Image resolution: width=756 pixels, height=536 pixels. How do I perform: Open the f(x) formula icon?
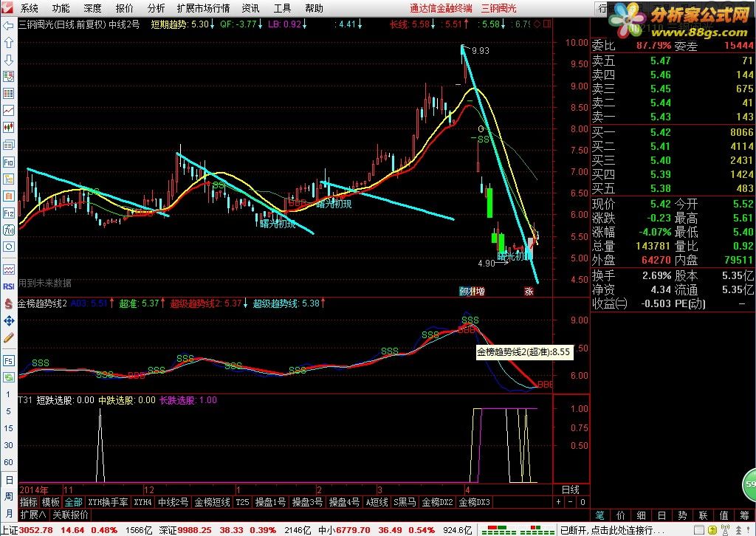tap(8, 230)
